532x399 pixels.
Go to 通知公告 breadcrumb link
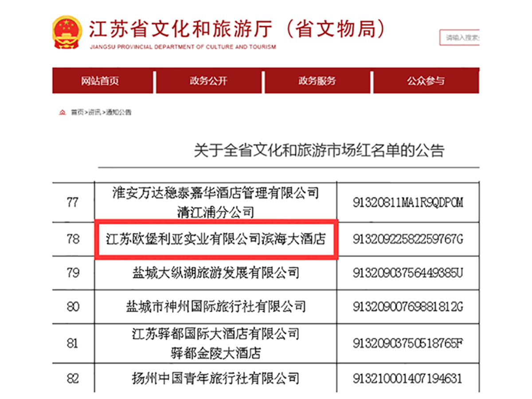[x=118, y=113]
